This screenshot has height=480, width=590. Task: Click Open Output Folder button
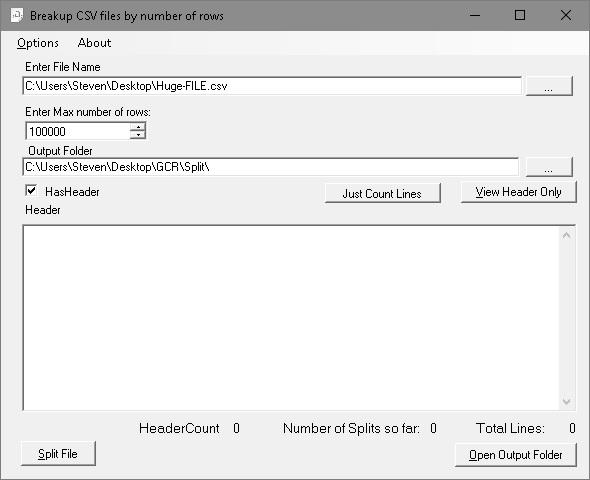[515, 455]
